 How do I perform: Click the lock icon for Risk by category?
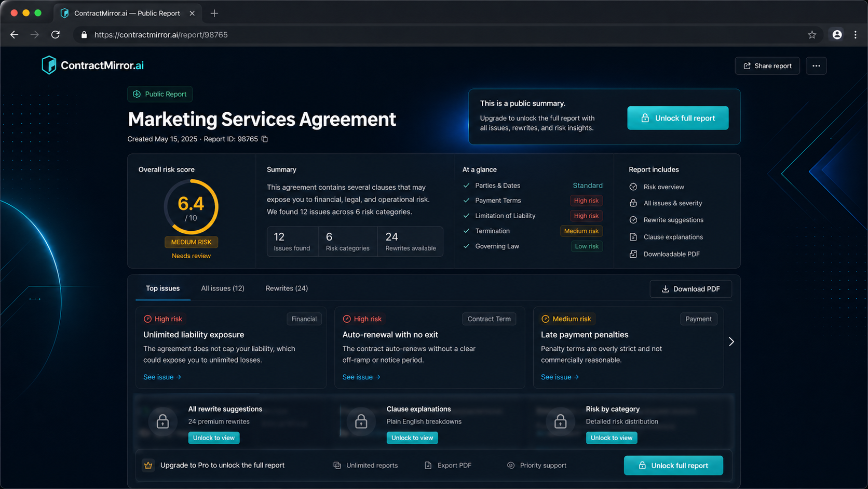(x=560, y=421)
